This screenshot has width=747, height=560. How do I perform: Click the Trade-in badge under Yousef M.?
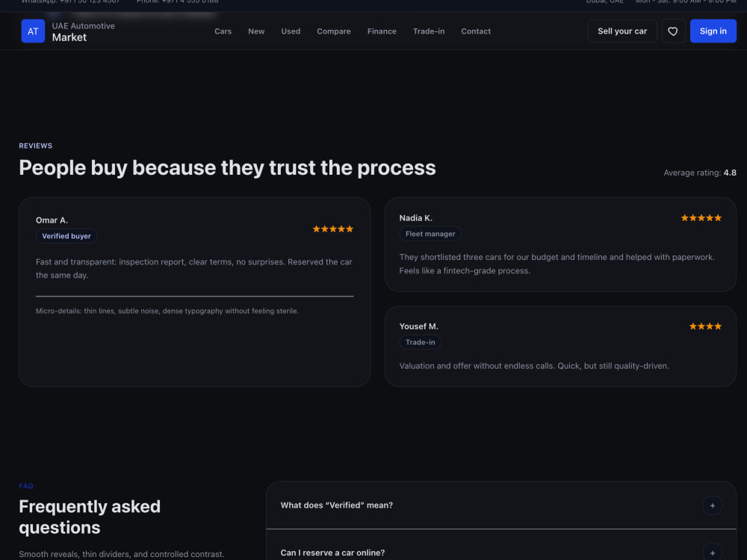(420, 342)
